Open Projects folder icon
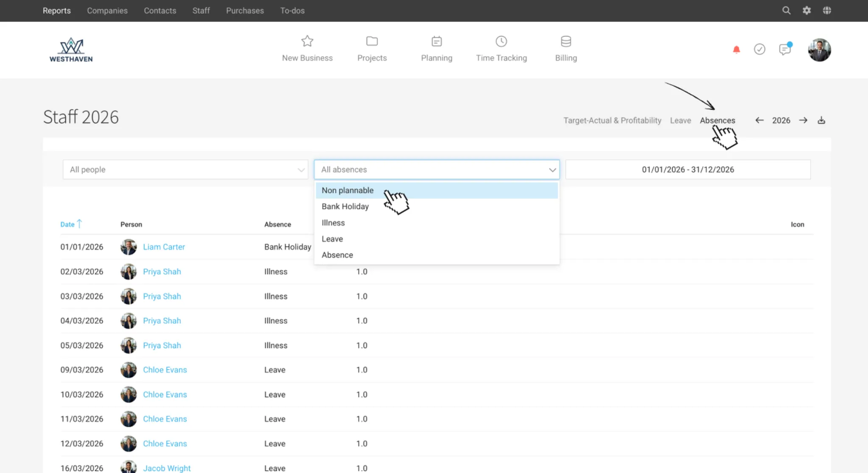This screenshot has height=473, width=868. (372, 41)
